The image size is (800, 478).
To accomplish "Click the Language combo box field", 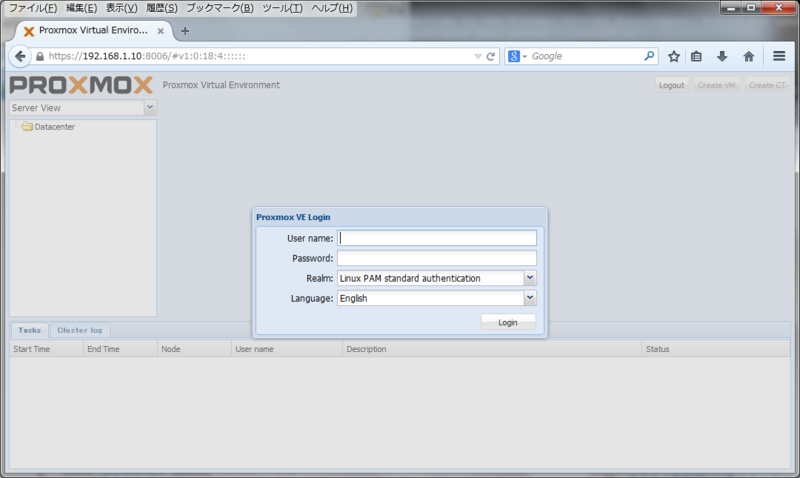I will click(x=431, y=298).
